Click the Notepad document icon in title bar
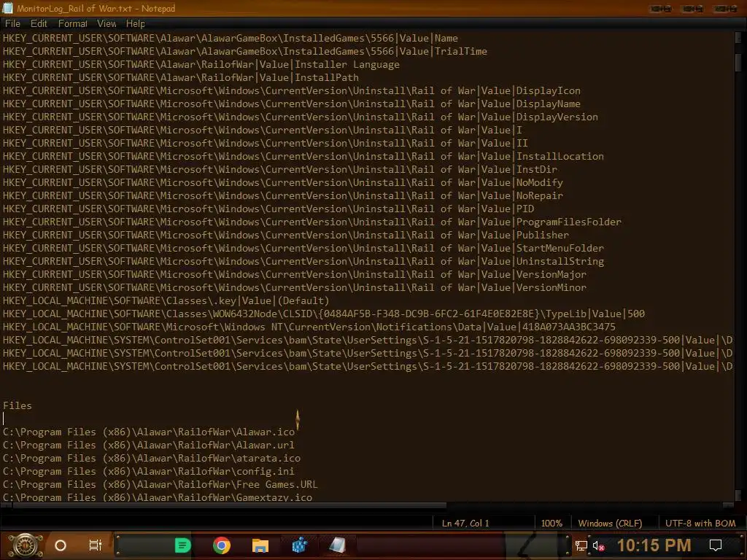The image size is (747, 560). [x=7, y=8]
